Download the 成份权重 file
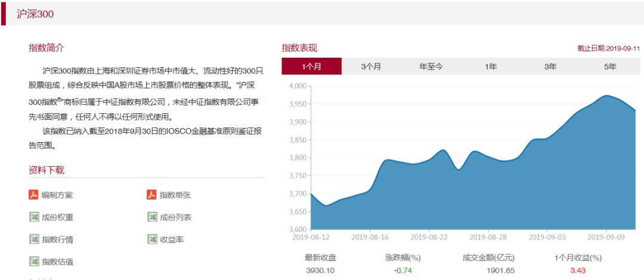Image resolution: width=644 pixels, height=280 pixels. pos(57,217)
